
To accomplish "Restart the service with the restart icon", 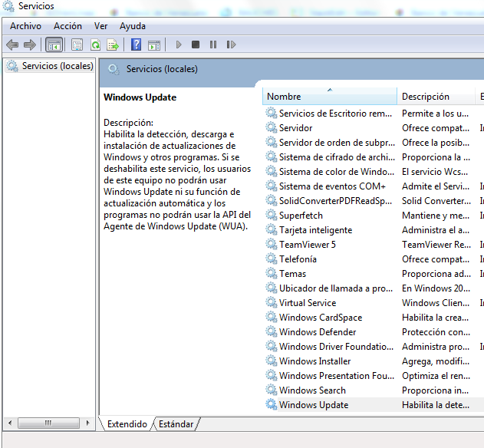I will coord(231,44).
